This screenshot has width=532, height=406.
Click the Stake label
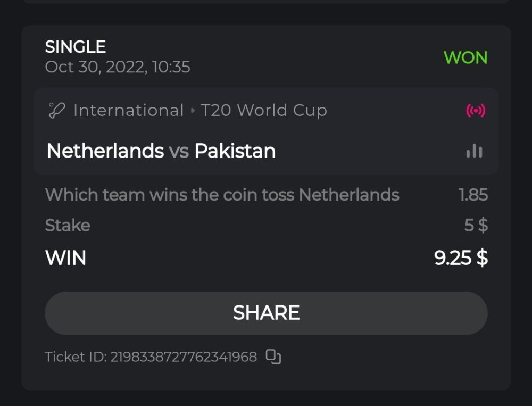68,225
